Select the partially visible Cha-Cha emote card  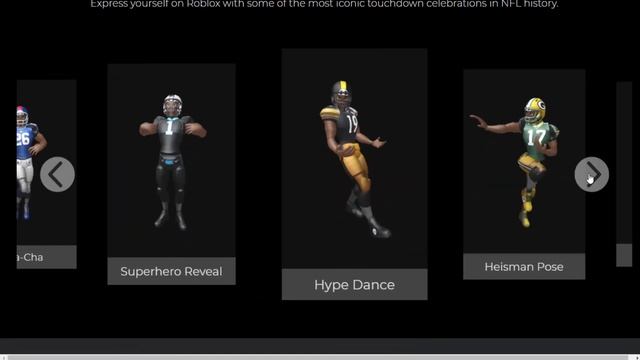click(x=47, y=174)
